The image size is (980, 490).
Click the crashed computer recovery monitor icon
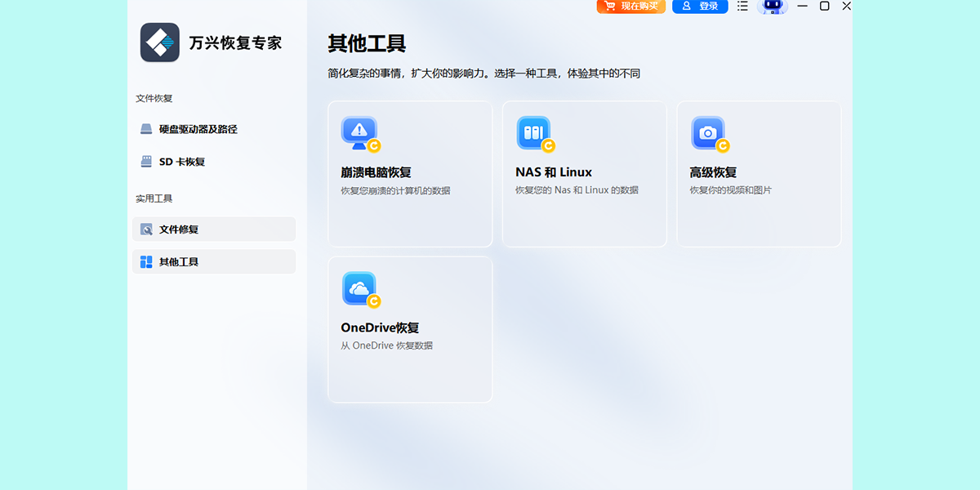(x=359, y=133)
